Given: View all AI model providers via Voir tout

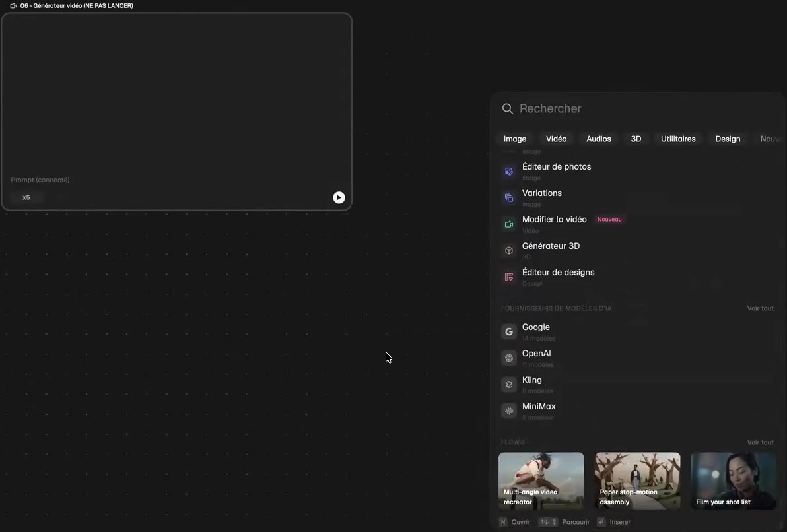Looking at the screenshot, I should (760, 308).
